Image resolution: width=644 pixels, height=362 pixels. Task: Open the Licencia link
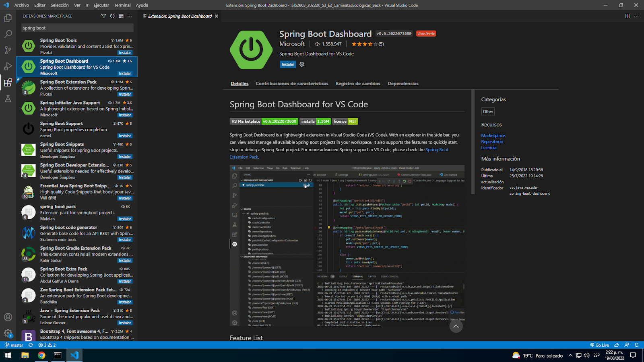point(489,148)
